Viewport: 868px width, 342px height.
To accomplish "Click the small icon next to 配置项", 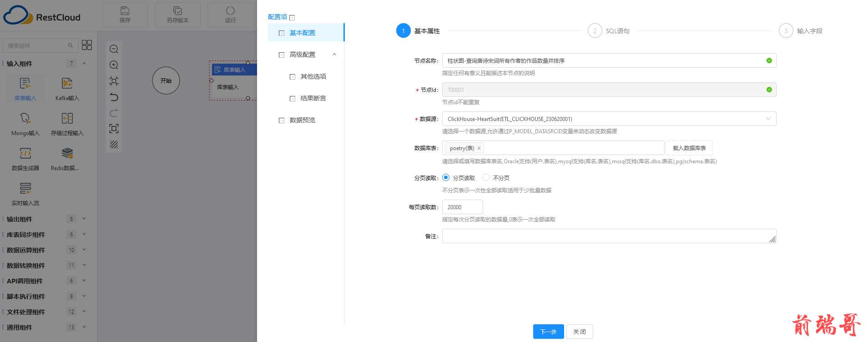I will 292,18.
